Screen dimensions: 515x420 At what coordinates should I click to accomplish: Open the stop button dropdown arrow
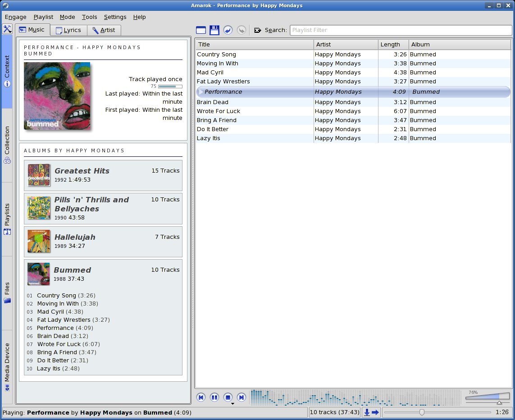(x=232, y=404)
